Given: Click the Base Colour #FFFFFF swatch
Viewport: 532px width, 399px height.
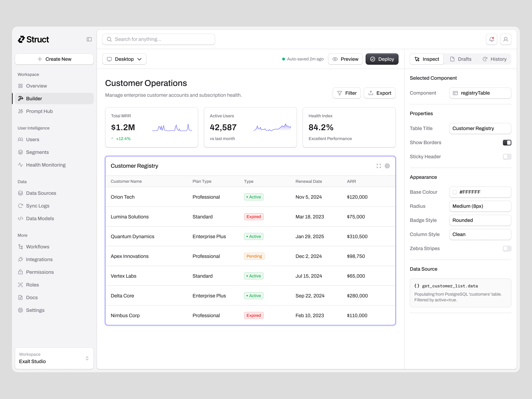Looking at the screenshot, I should pyautogui.click(x=455, y=192).
